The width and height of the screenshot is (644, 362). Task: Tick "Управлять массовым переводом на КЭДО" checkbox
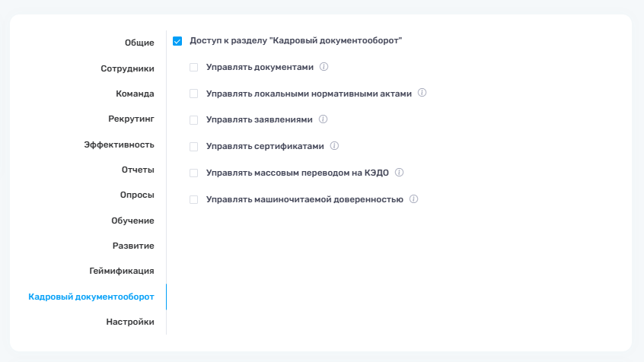(194, 173)
